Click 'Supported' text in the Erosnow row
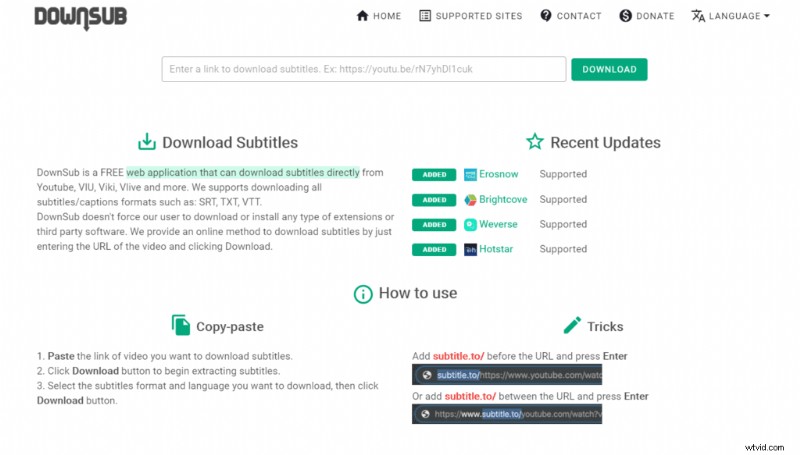800x455 pixels. coord(563,174)
